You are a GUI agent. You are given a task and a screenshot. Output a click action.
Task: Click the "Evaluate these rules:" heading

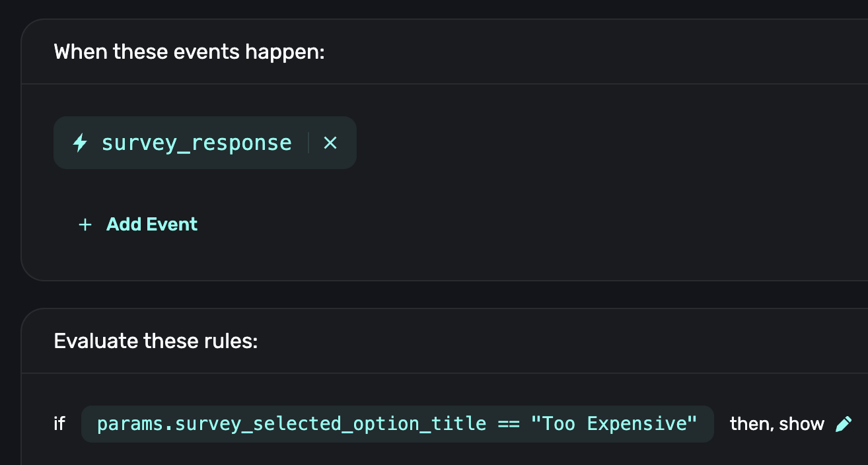point(155,341)
